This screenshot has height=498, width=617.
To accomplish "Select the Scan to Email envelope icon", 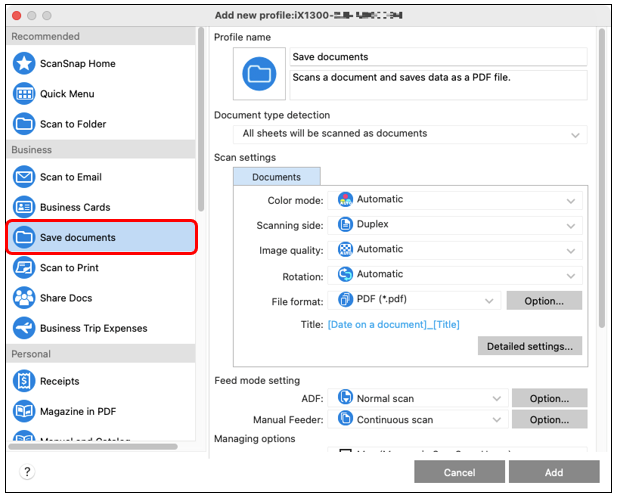I will [24, 177].
